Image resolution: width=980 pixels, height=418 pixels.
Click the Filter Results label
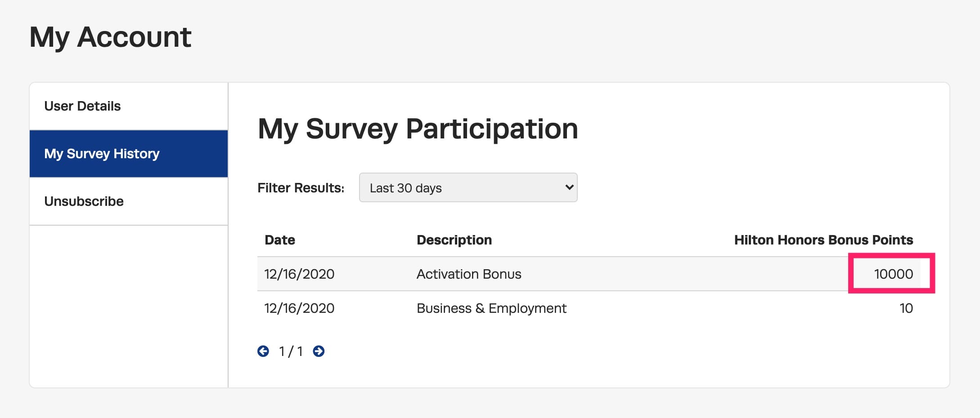coord(301,188)
